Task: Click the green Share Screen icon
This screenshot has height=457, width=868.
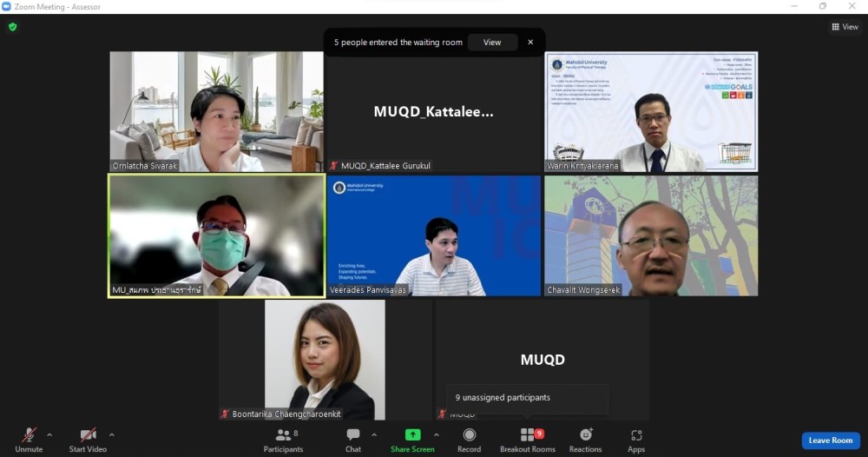Action: pos(412,435)
